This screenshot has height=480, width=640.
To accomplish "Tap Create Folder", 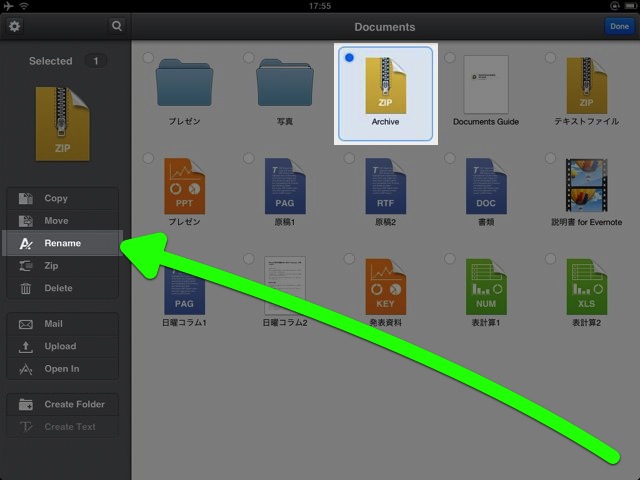I will tap(62, 404).
